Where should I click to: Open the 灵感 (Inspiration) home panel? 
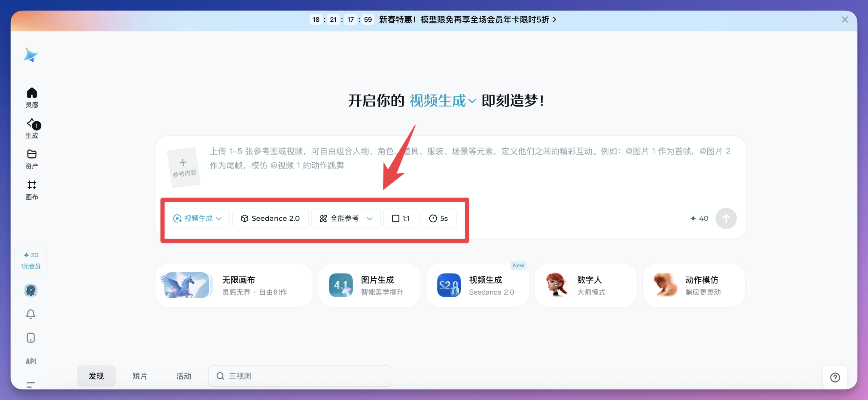click(32, 97)
